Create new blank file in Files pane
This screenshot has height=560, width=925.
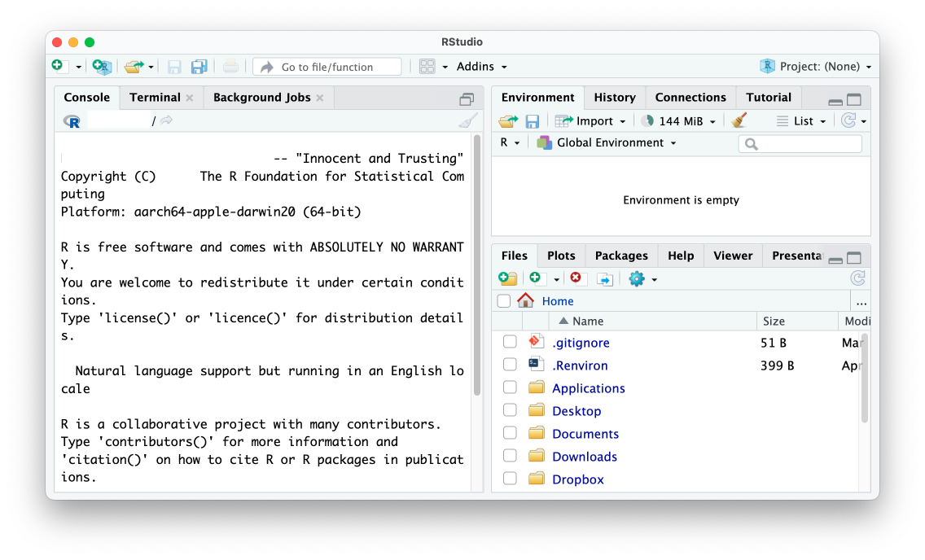(536, 278)
